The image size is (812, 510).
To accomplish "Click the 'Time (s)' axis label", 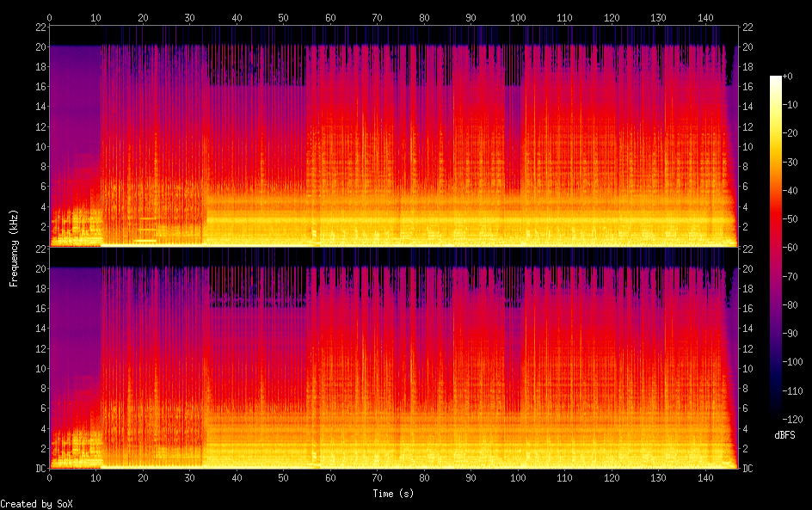I will [395, 494].
